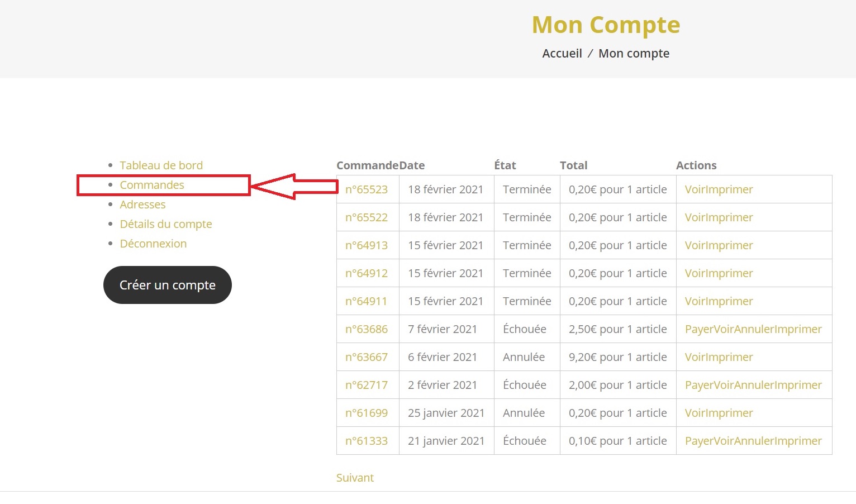The width and height of the screenshot is (856, 504).
Task: Click Payer for order n°63686
Action: 699,329
